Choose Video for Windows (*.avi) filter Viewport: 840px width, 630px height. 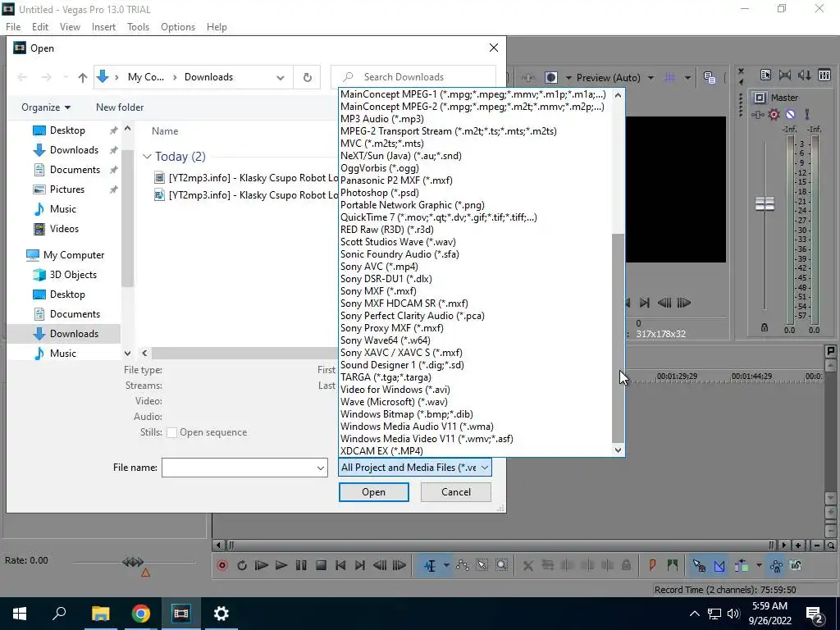[x=476, y=390]
